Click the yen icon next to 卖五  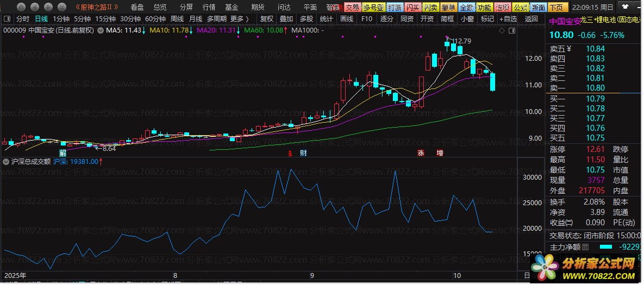click(569, 49)
